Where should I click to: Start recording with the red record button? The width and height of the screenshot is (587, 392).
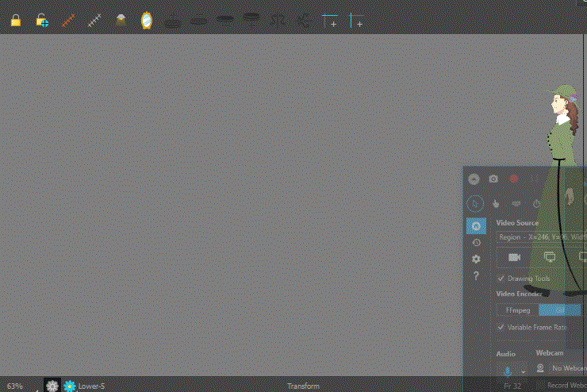coord(514,179)
